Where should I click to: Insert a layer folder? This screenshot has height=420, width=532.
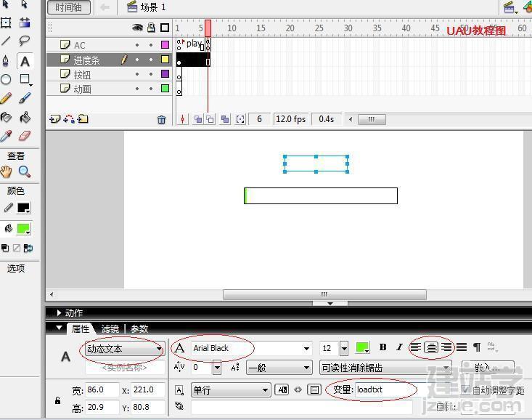coord(83,119)
